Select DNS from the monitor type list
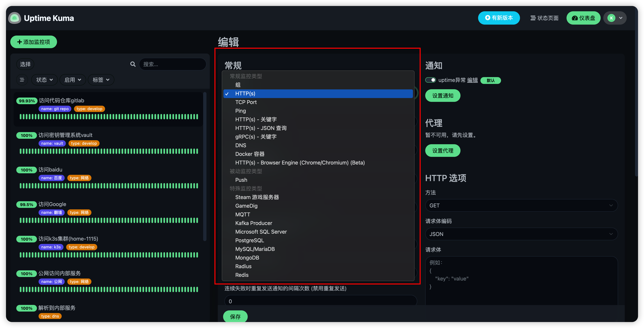This screenshot has width=644, height=328. point(241,145)
